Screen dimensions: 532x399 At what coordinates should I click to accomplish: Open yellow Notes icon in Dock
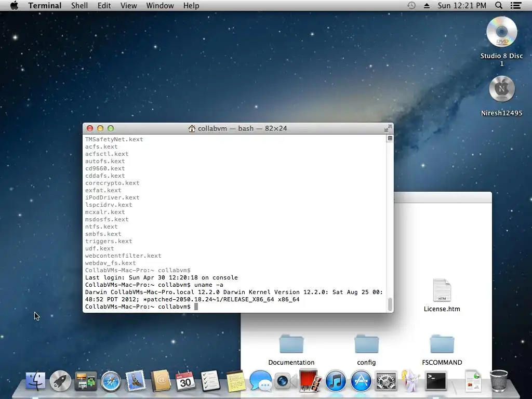(235, 381)
